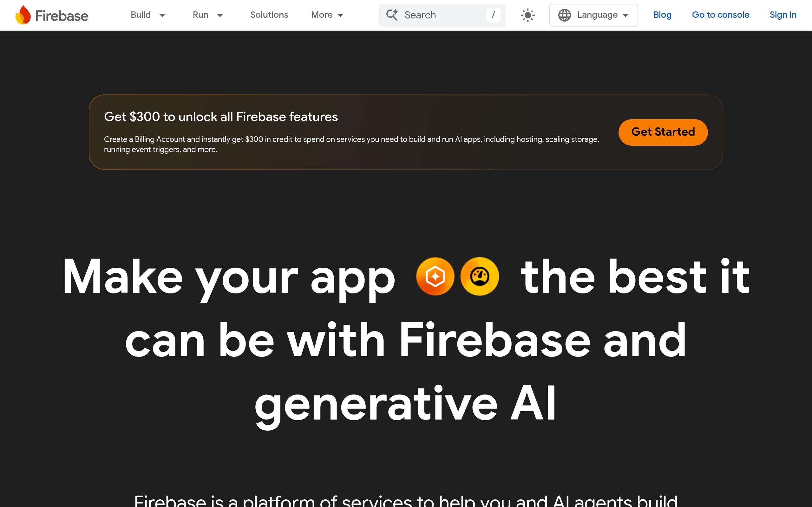Open the Solutions menu item
This screenshot has width=812, height=507.
pyautogui.click(x=269, y=15)
